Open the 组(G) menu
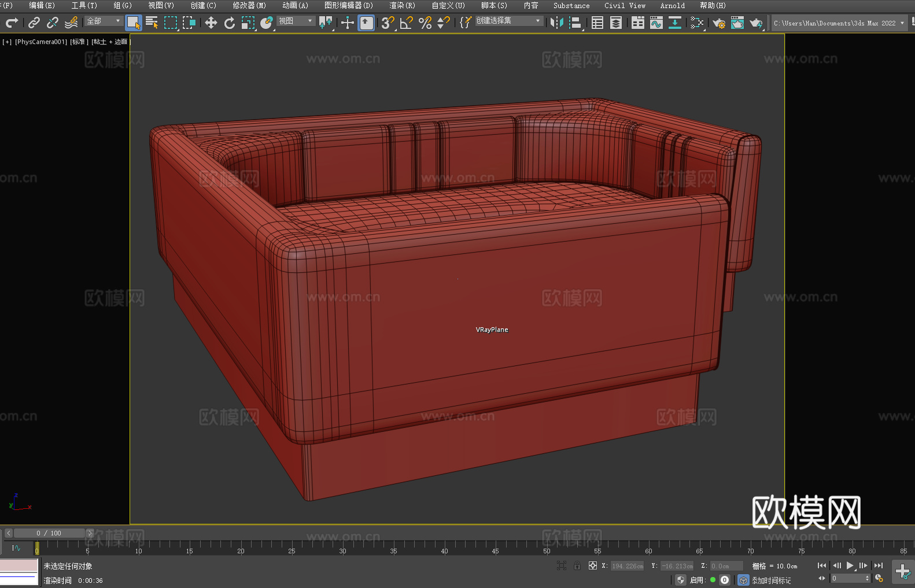 [x=123, y=5]
